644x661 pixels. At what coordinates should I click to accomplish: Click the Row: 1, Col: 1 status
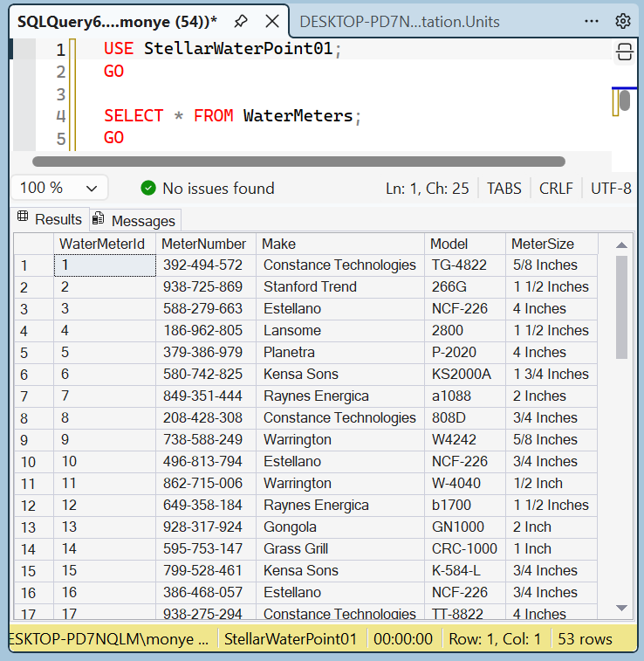[x=495, y=639]
